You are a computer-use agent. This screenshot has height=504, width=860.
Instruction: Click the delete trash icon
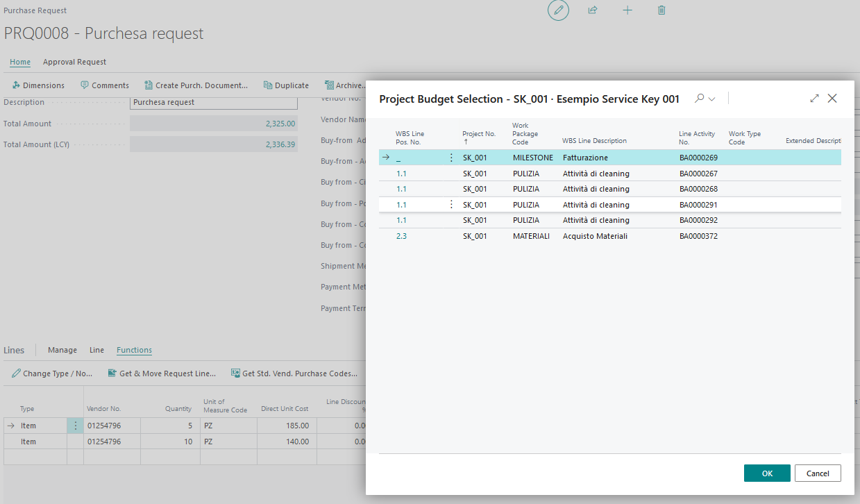661,10
